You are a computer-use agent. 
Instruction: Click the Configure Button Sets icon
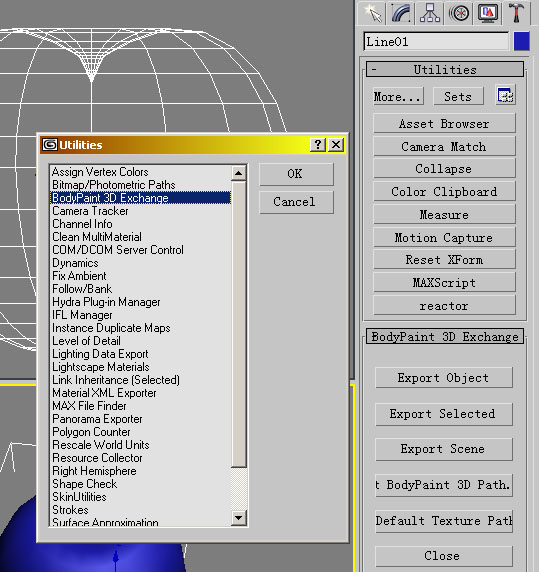505,96
